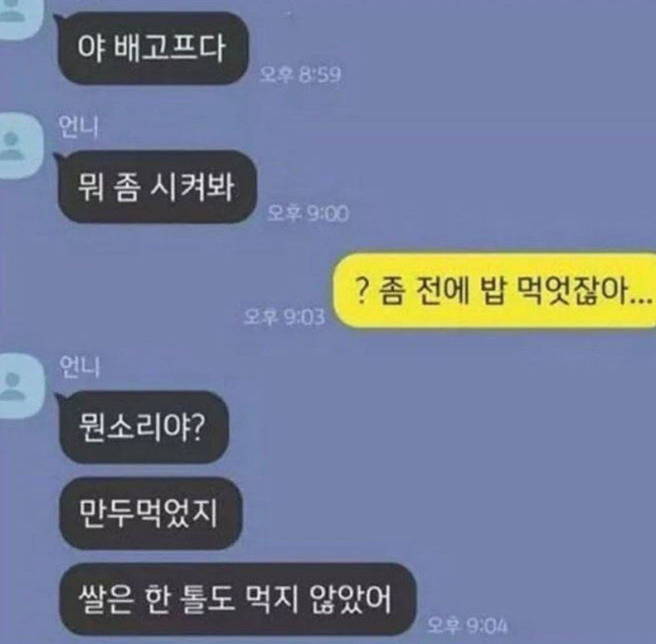The height and width of the screenshot is (644, 656).
Task: Click the question mark starting the yellow message
Action: (x=362, y=290)
